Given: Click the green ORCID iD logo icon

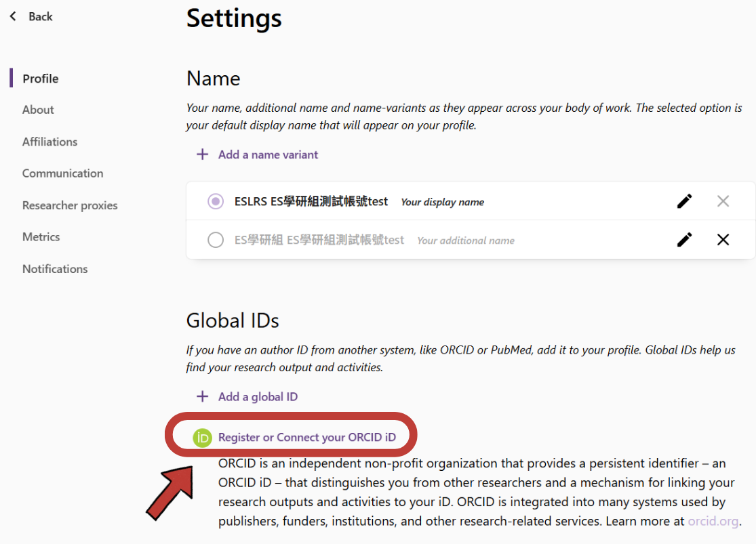Looking at the screenshot, I should [x=203, y=438].
